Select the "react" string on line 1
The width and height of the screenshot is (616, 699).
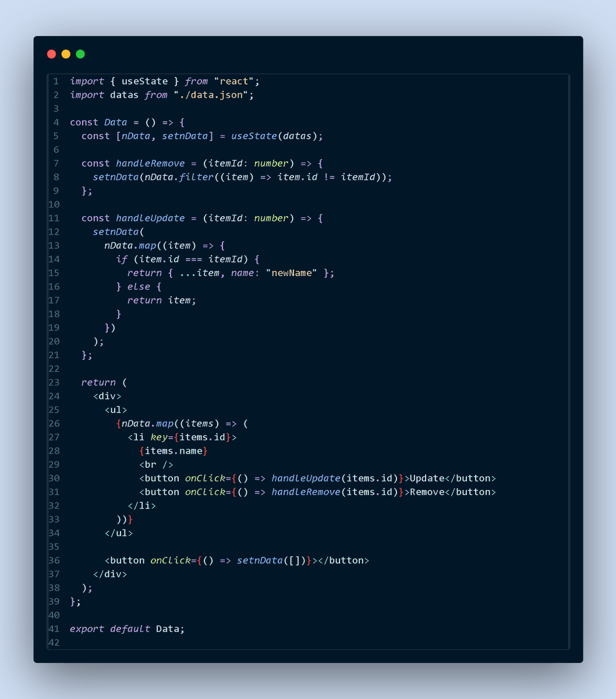pyautogui.click(x=233, y=81)
